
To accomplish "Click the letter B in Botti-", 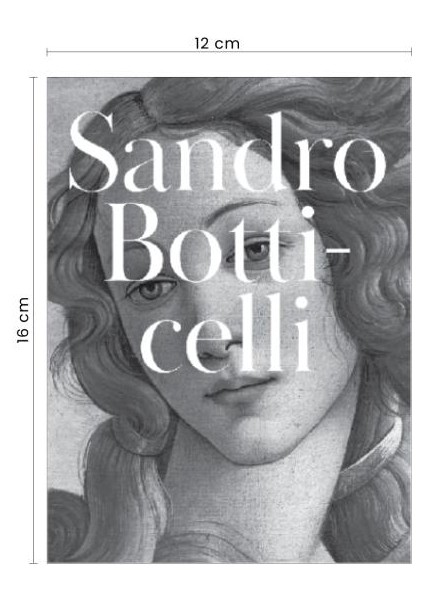I will pyautogui.click(x=134, y=243).
